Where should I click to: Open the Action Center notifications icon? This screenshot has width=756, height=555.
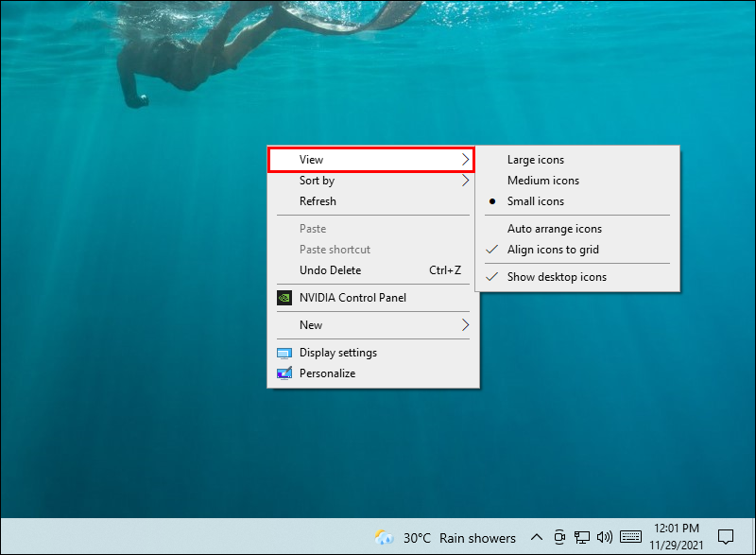click(726, 537)
